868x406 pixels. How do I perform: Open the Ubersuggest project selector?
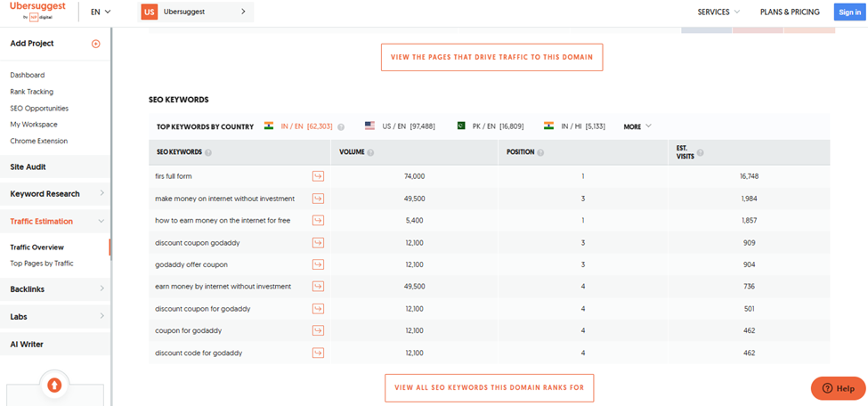coord(195,12)
